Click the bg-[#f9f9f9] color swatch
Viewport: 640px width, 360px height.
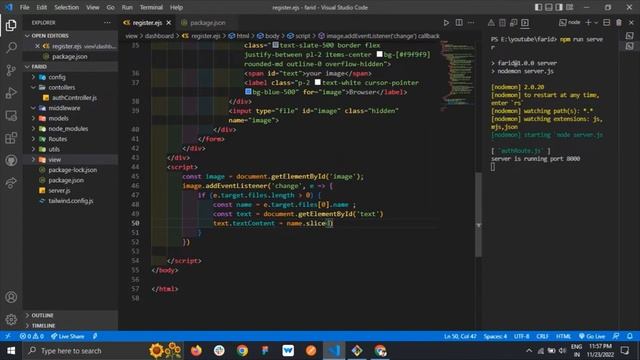(x=379, y=54)
